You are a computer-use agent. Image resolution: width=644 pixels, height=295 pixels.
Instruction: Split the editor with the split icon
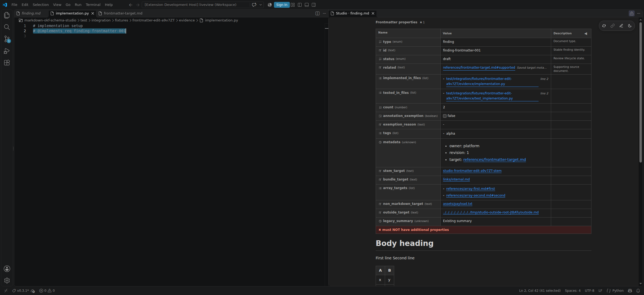tap(317, 13)
